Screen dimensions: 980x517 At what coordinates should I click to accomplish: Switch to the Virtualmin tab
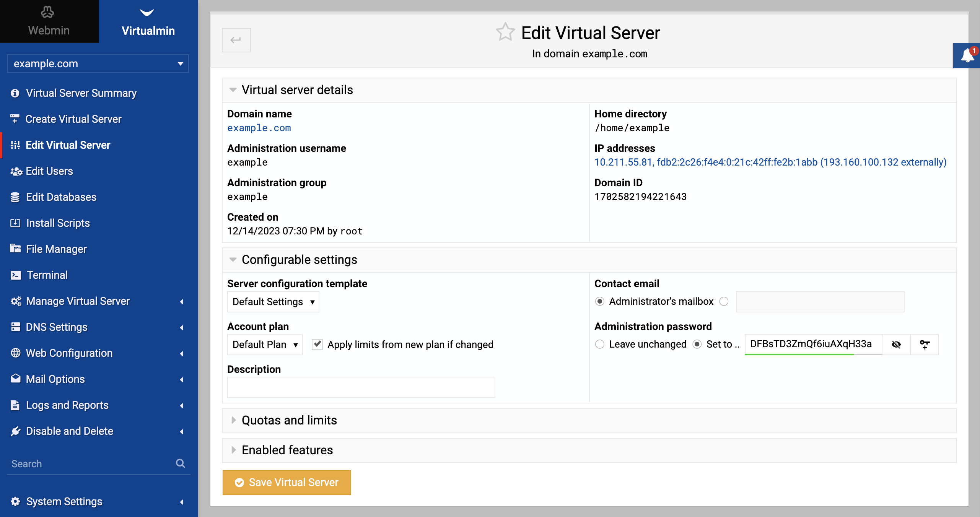click(148, 21)
